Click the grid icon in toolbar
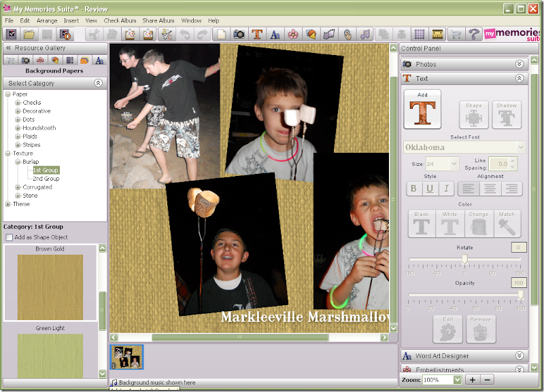Viewport: 544px width, 392px height. pyautogui.click(x=420, y=35)
